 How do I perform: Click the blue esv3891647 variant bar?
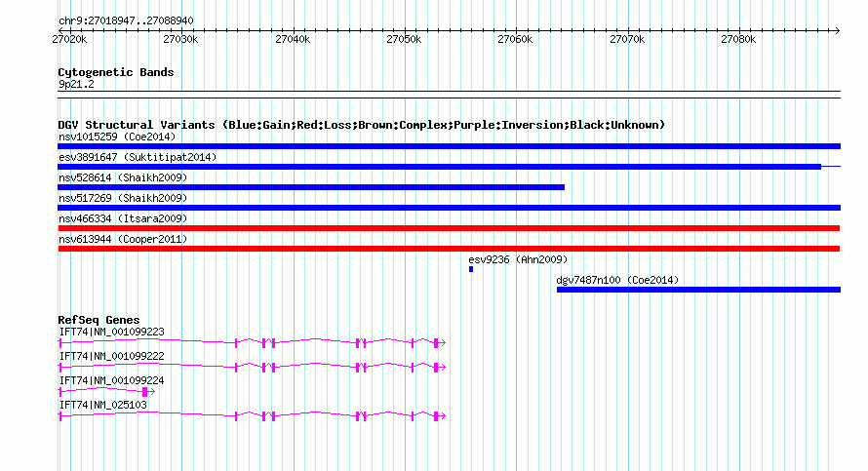tap(449, 167)
